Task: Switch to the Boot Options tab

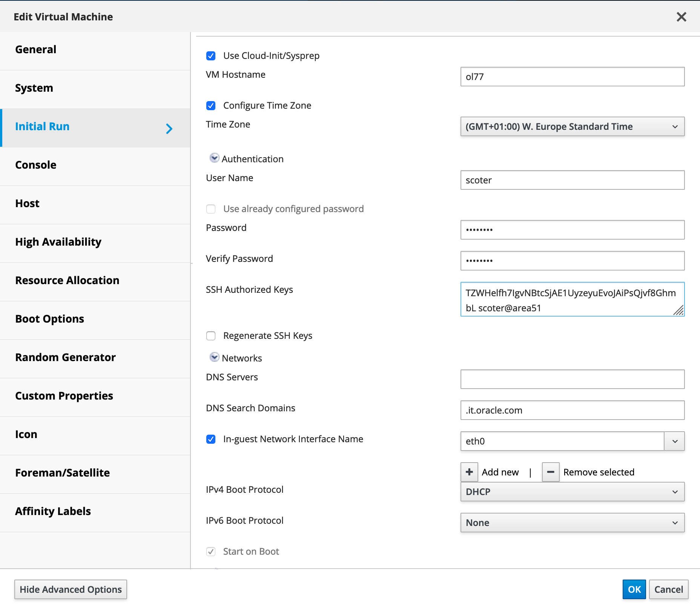Action: tap(50, 319)
